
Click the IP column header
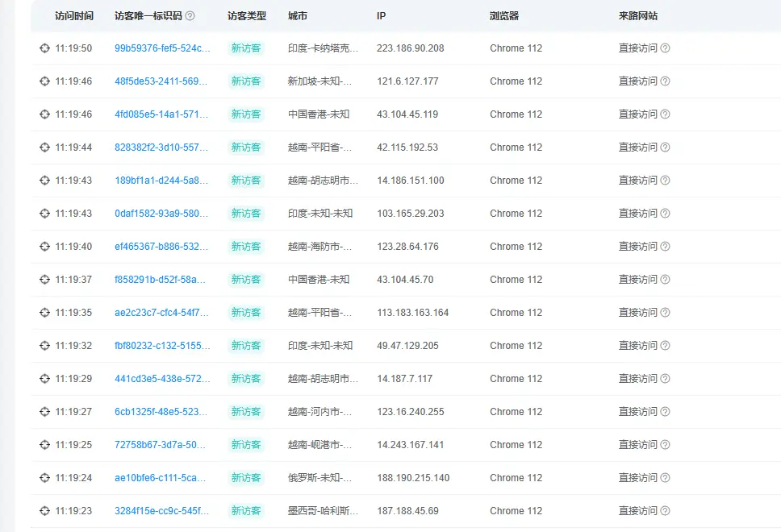[381, 16]
